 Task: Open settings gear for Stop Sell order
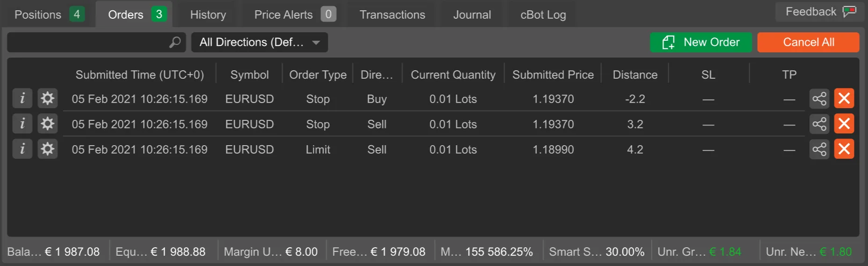point(47,124)
